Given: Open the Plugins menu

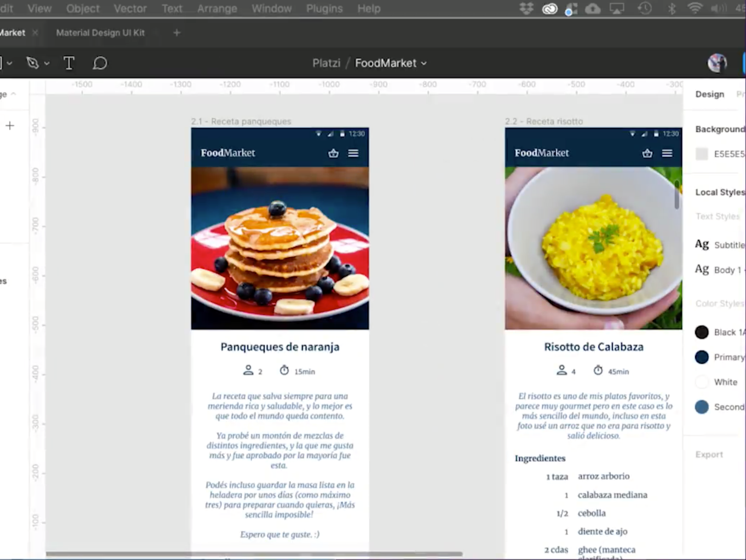Looking at the screenshot, I should (x=324, y=9).
